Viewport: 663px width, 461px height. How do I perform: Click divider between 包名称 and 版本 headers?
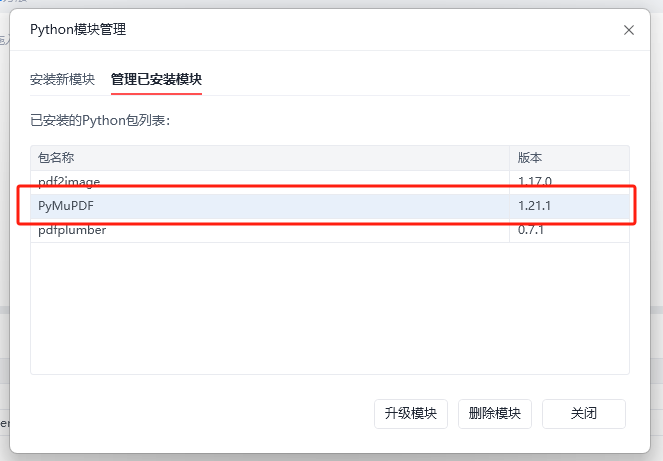pos(510,158)
